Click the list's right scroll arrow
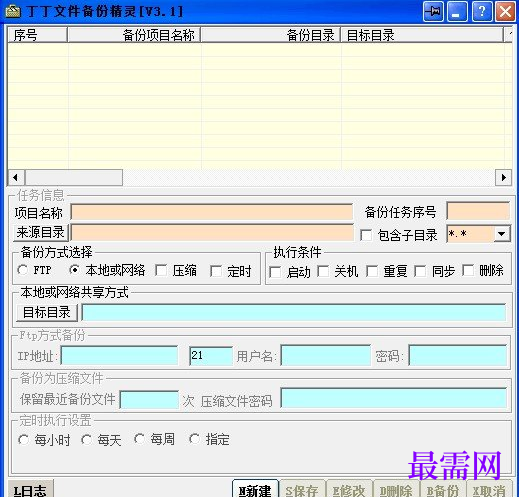 [504, 177]
